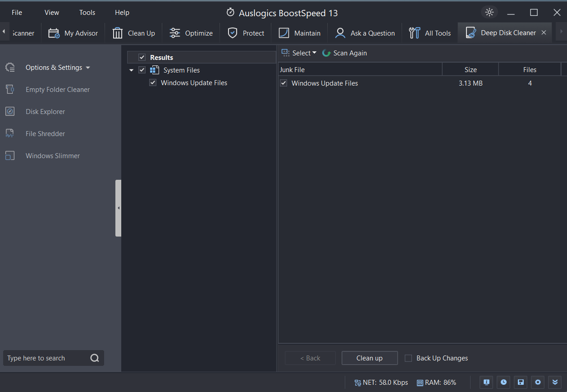Click the Clean up button

pyautogui.click(x=370, y=358)
